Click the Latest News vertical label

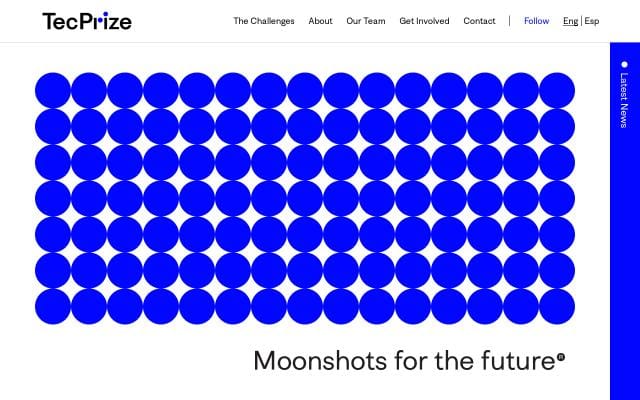(624, 100)
